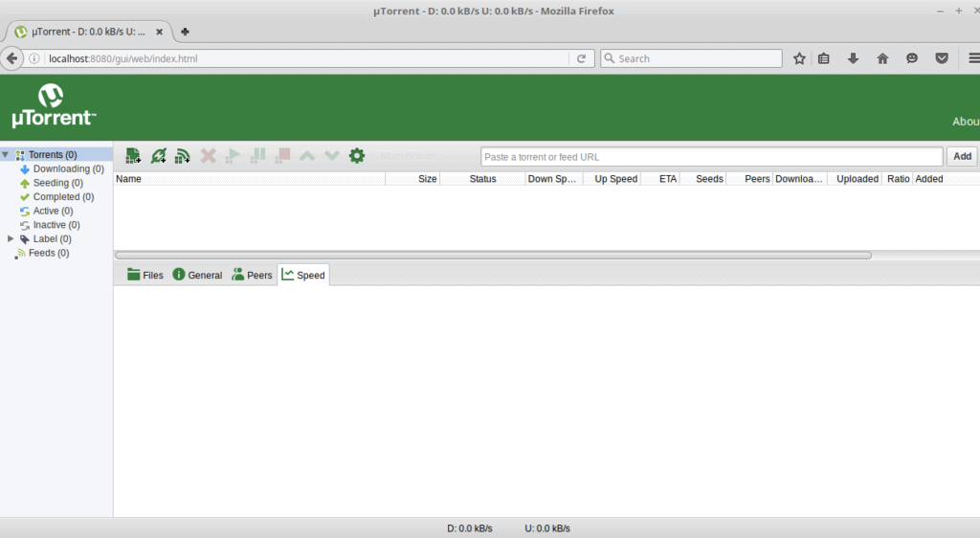This screenshot has height=538, width=980.
Task: Open the More Actions menu
Action: coord(408,156)
